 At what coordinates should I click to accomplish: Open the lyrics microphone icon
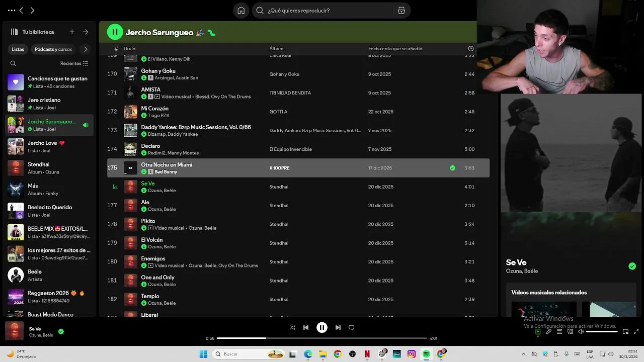click(549, 332)
